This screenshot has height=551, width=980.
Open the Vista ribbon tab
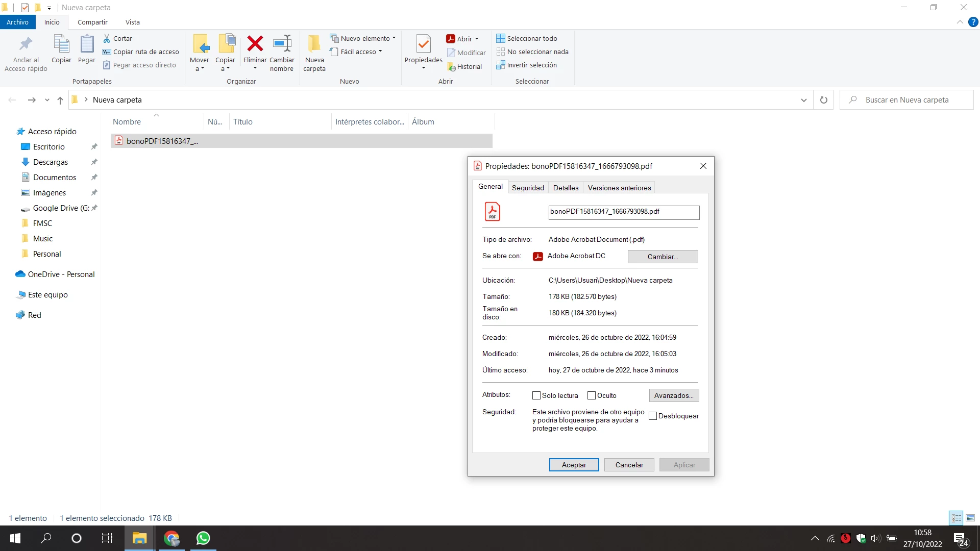click(x=132, y=22)
